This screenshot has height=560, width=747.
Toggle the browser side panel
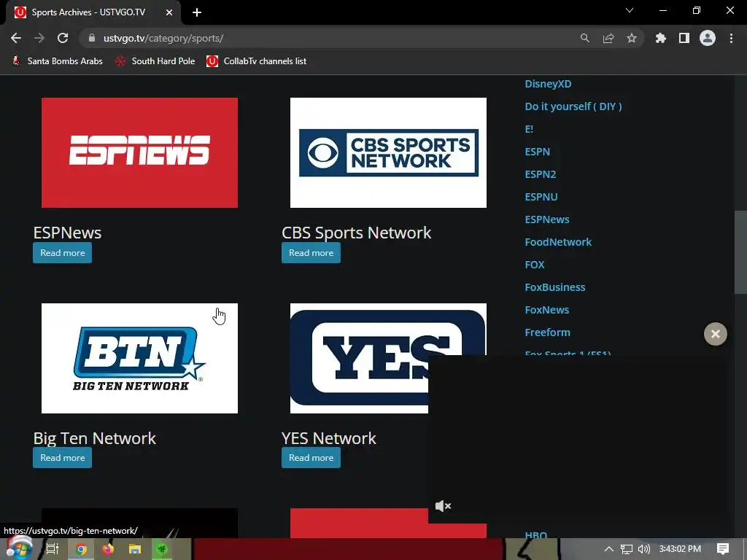coord(684,38)
